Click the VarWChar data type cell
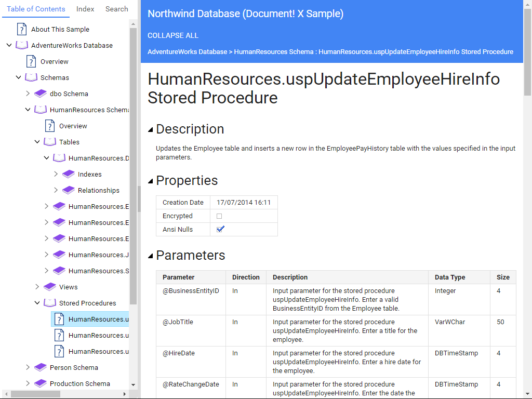532x399 pixels. point(459,331)
